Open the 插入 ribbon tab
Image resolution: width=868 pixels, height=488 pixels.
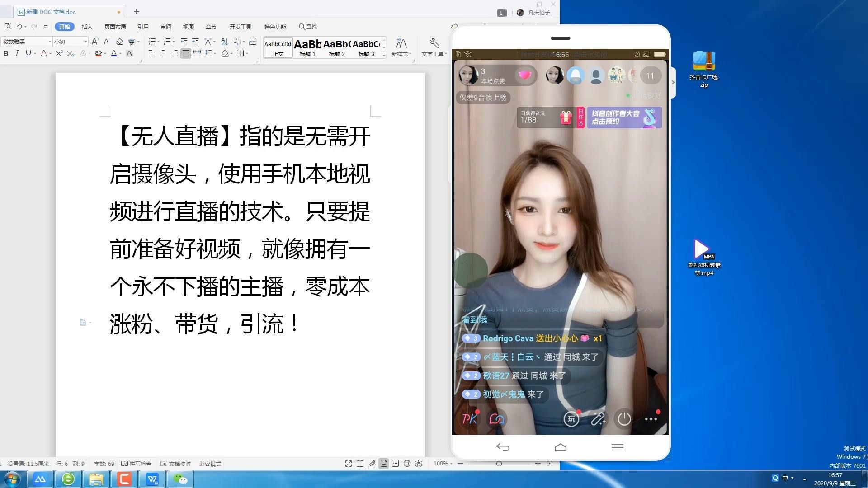pos(87,27)
